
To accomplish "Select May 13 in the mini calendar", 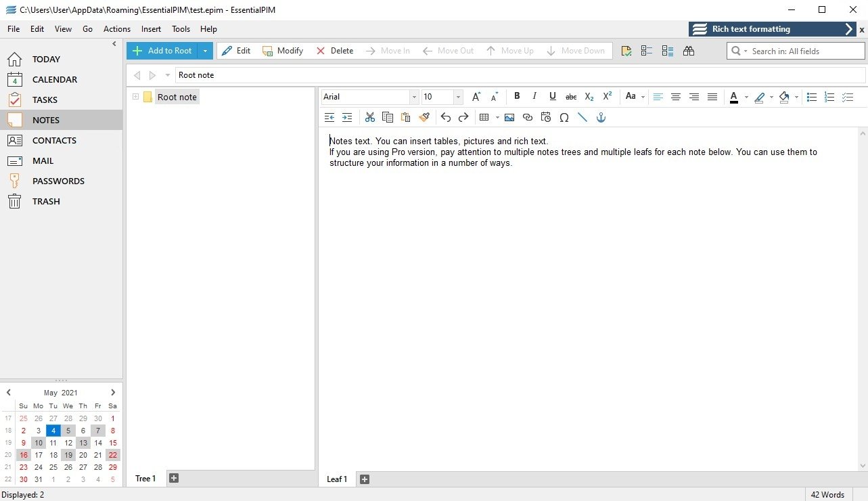I will tap(83, 443).
